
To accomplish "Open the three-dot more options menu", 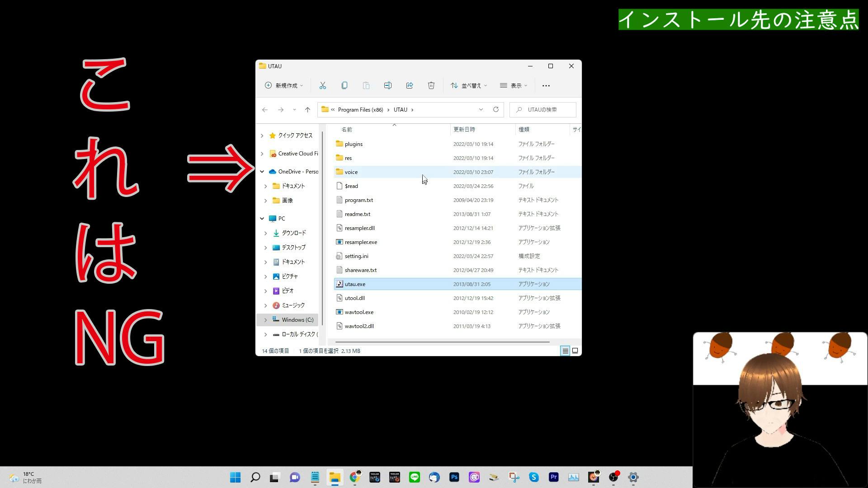I will (546, 86).
